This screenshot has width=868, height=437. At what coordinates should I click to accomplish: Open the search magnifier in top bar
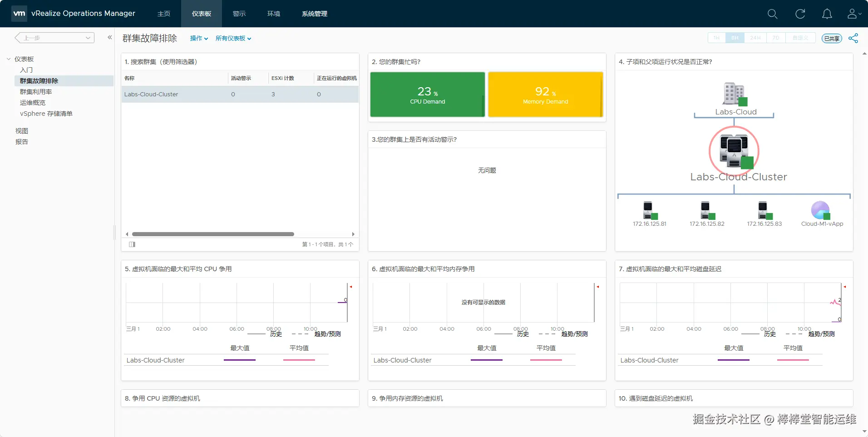click(x=772, y=14)
